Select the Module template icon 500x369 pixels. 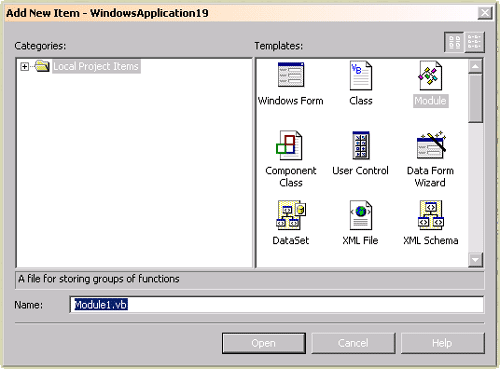(x=430, y=75)
